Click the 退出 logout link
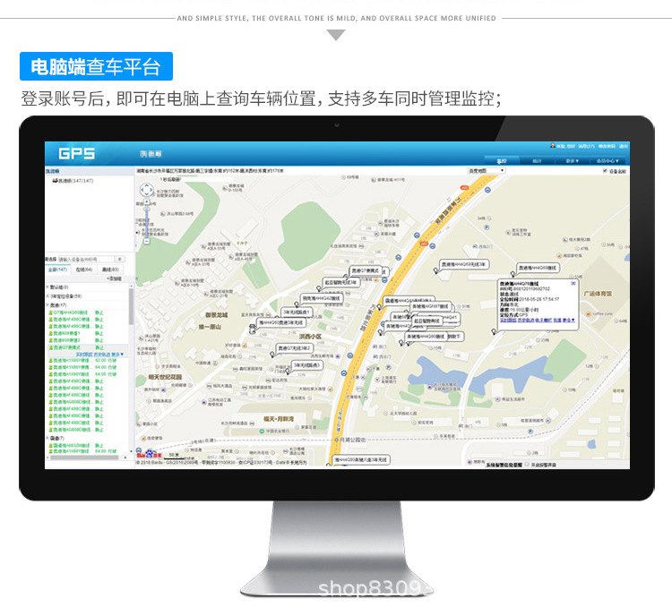This screenshot has height=616, width=672. (623, 146)
